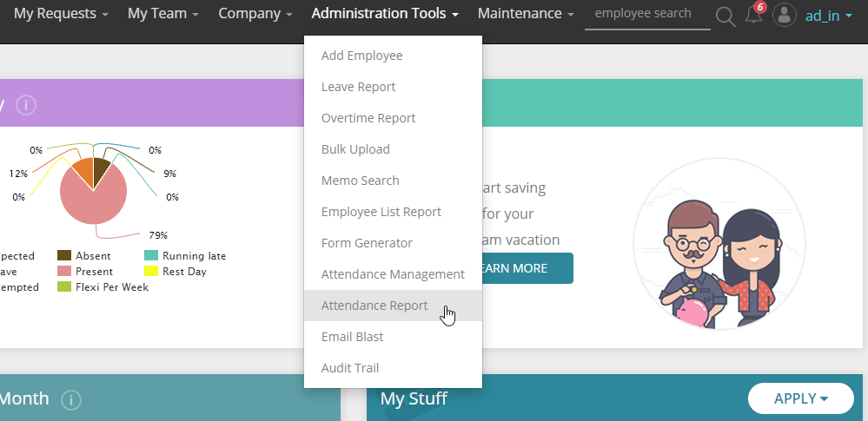Click the Present legend color swatch
This screenshot has width=868, height=421.
[x=64, y=272]
